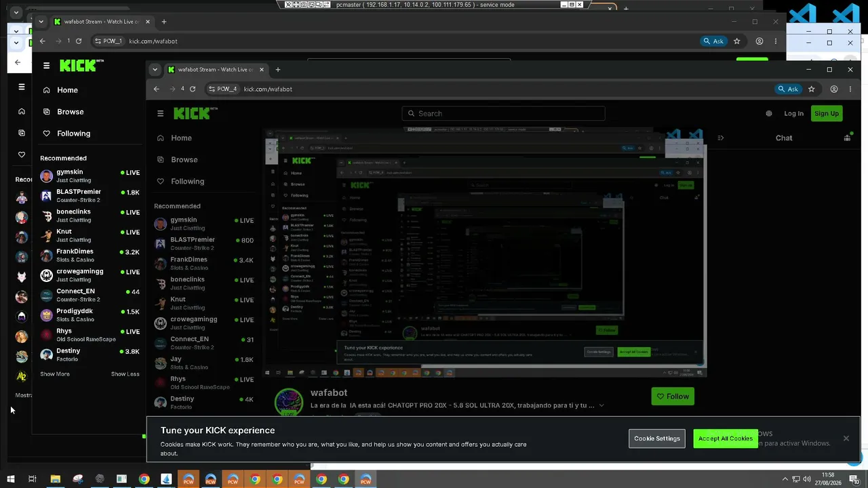Open Connect_EN channel in PCW_4 sidebar
868x488 pixels.
click(204, 343)
